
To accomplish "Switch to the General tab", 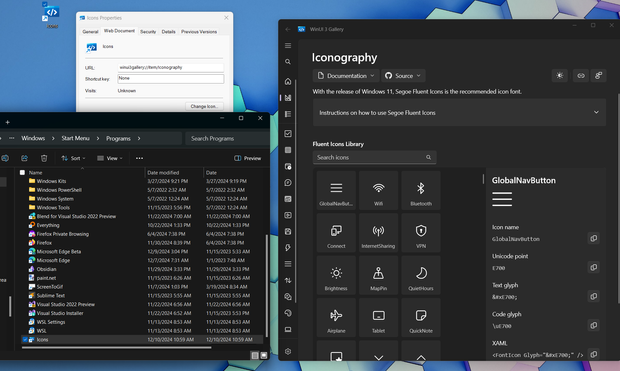I will click(90, 32).
